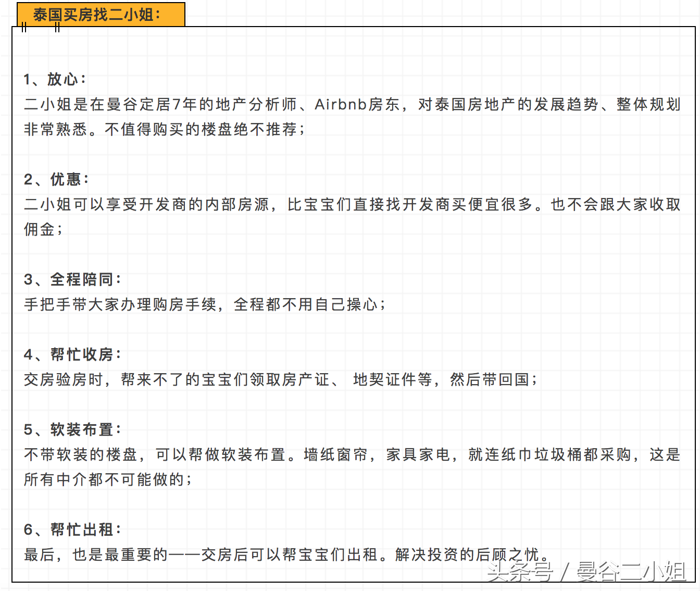Screen dimensions: 700x591
Task: Click the line starting 二小姐是在曼谷定居7年
Action: click(353, 104)
